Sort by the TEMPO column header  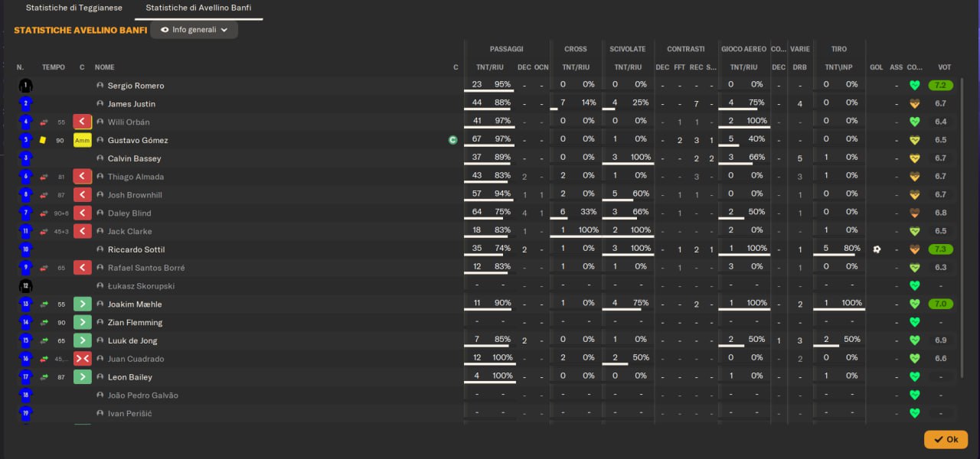click(54, 67)
